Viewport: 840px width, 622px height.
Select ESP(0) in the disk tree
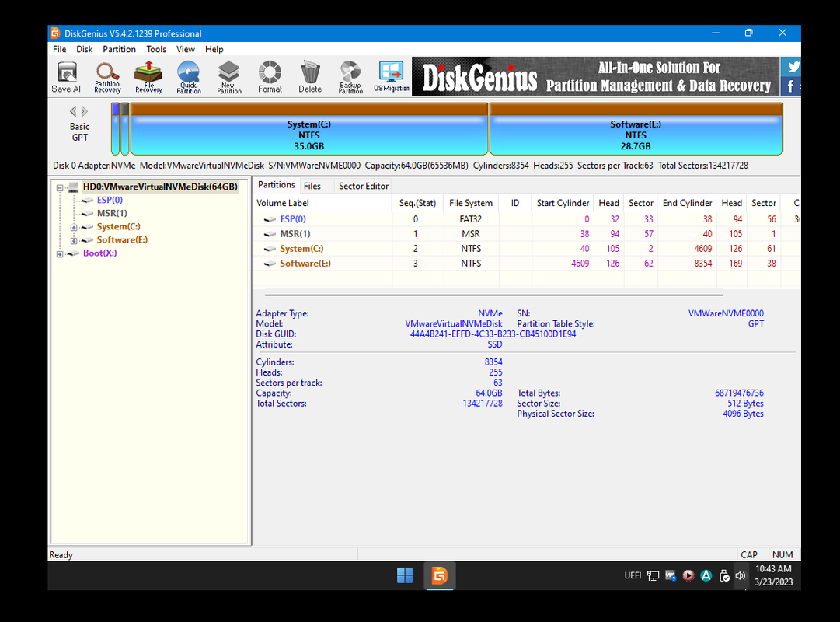tap(110, 200)
